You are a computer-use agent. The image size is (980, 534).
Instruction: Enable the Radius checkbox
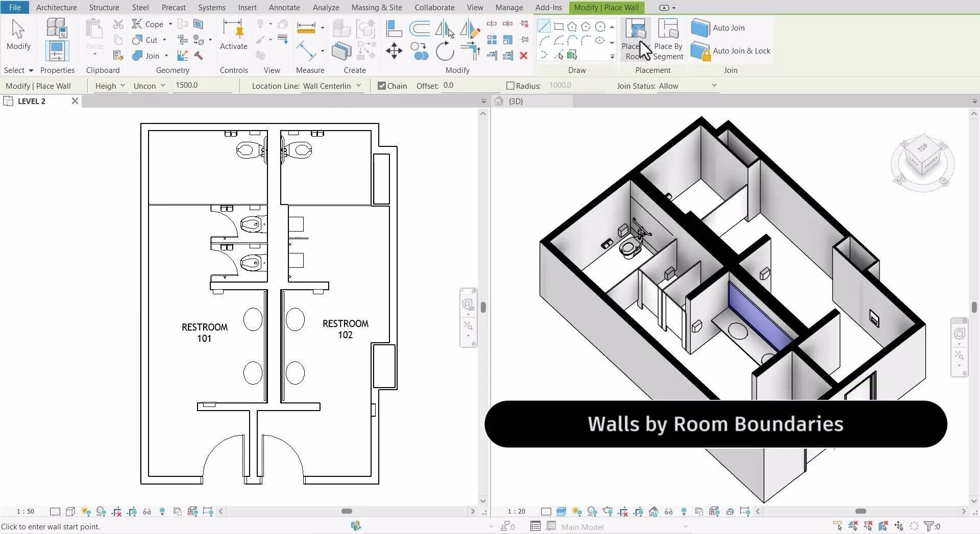pyautogui.click(x=510, y=86)
